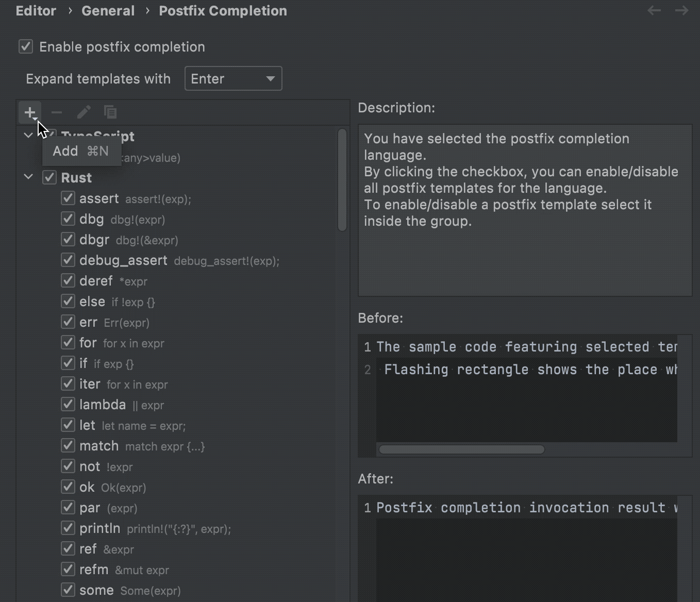Navigate to Editor via the breadcrumb
Screen dimensions: 700x602
pyautogui.click(x=36, y=10)
